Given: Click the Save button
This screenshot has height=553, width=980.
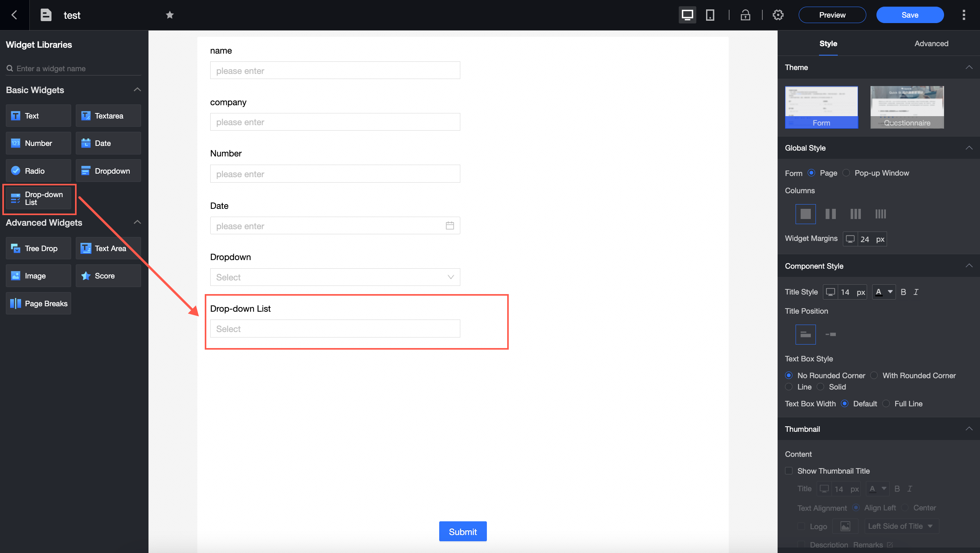Looking at the screenshot, I should (x=910, y=15).
